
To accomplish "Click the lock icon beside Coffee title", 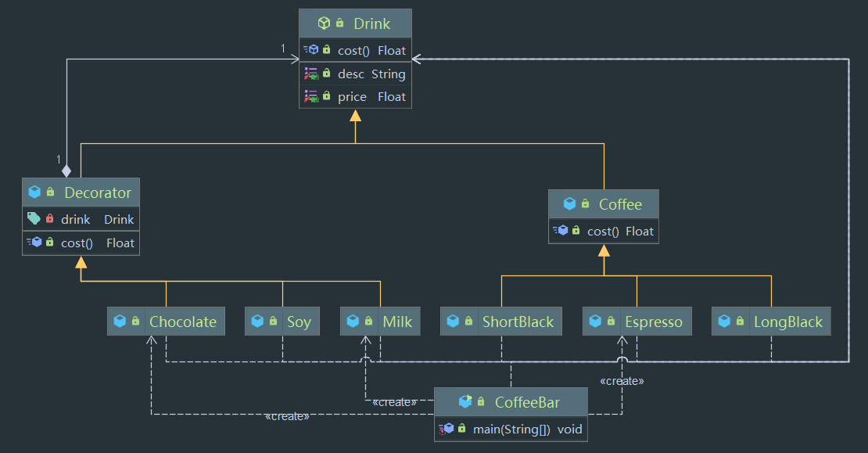I will (585, 203).
